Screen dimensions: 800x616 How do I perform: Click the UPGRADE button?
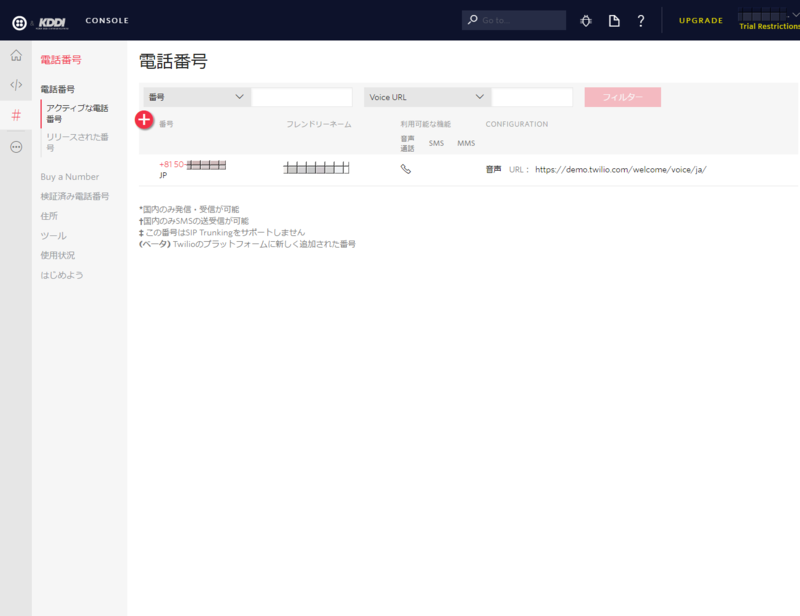click(701, 20)
